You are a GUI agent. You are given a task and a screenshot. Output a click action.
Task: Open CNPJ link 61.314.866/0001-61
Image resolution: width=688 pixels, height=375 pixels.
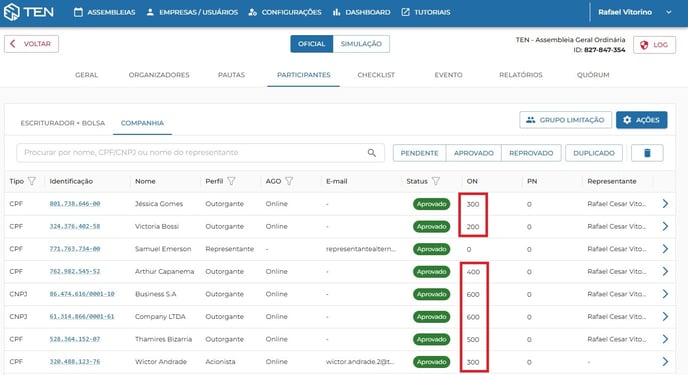point(82,317)
